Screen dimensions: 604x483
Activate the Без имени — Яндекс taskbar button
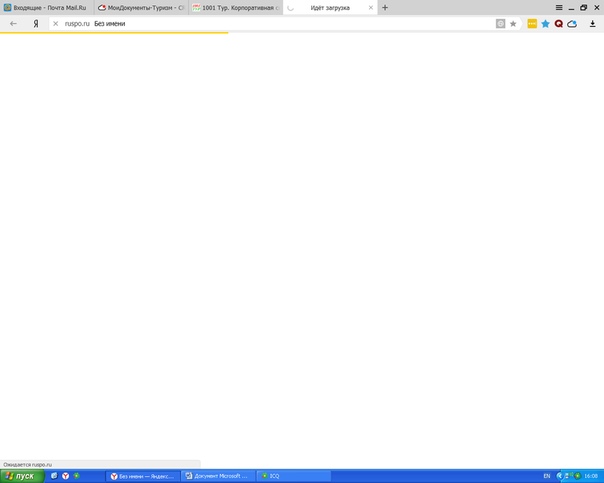[x=143, y=476]
